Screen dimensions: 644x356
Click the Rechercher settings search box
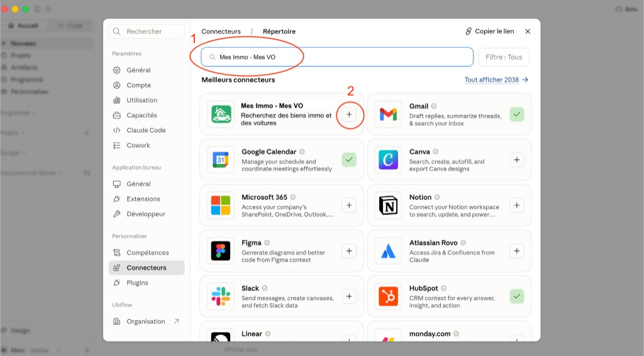[x=147, y=31]
